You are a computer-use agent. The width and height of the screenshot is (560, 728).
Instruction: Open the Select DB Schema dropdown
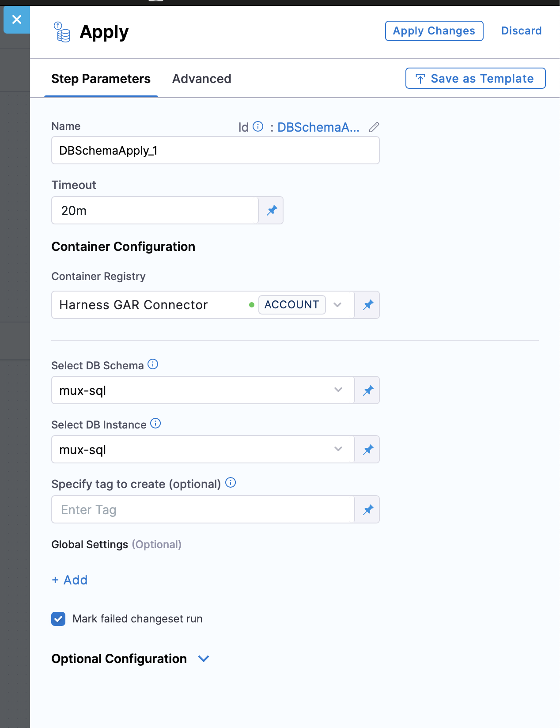click(338, 390)
